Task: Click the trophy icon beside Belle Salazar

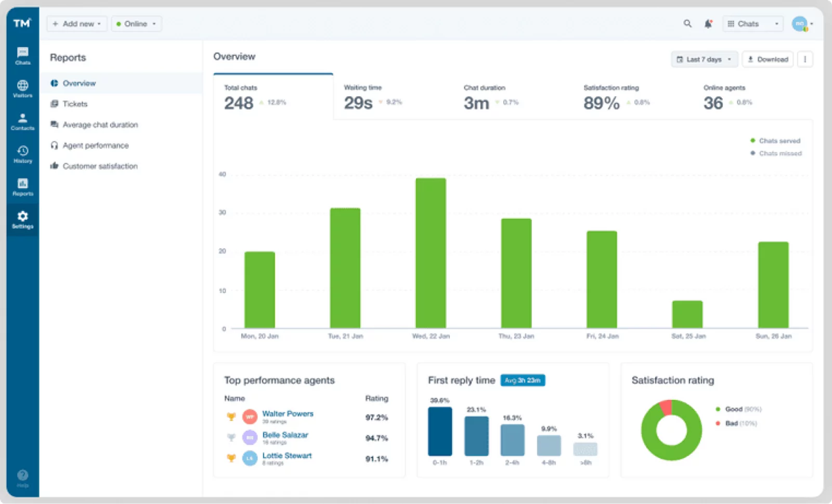Action: tap(231, 437)
